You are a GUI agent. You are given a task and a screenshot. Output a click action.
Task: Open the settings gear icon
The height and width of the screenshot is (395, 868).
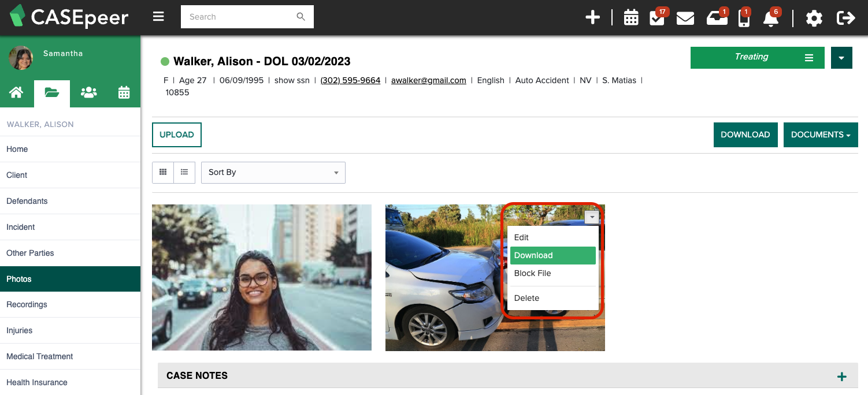pos(814,18)
